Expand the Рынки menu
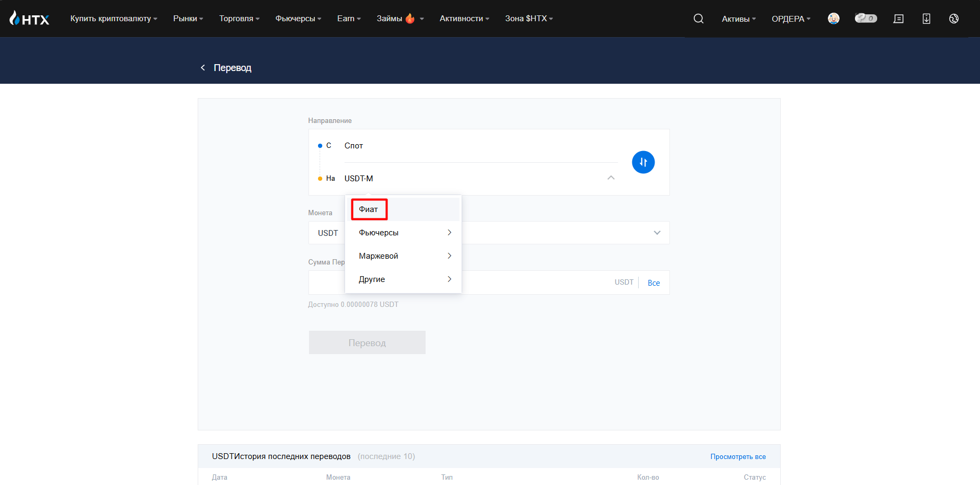The width and height of the screenshot is (980, 485). [x=188, y=19]
